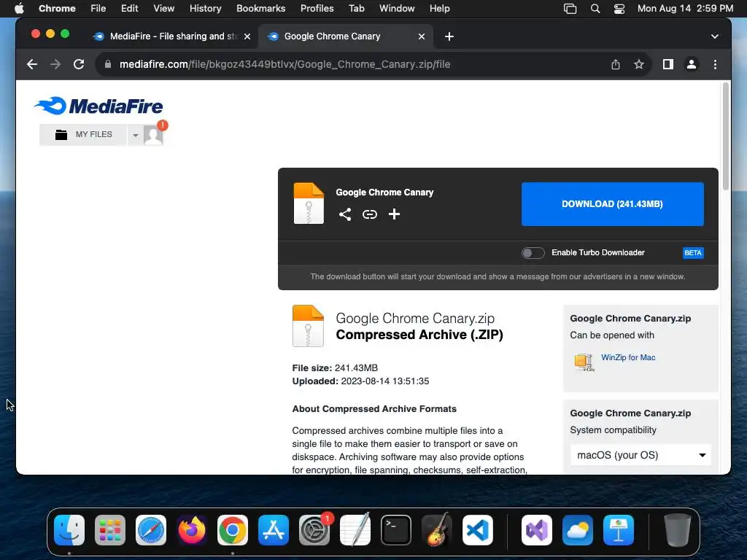Click the plus icon to save file
The image size is (747, 560).
pyautogui.click(x=394, y=214)
